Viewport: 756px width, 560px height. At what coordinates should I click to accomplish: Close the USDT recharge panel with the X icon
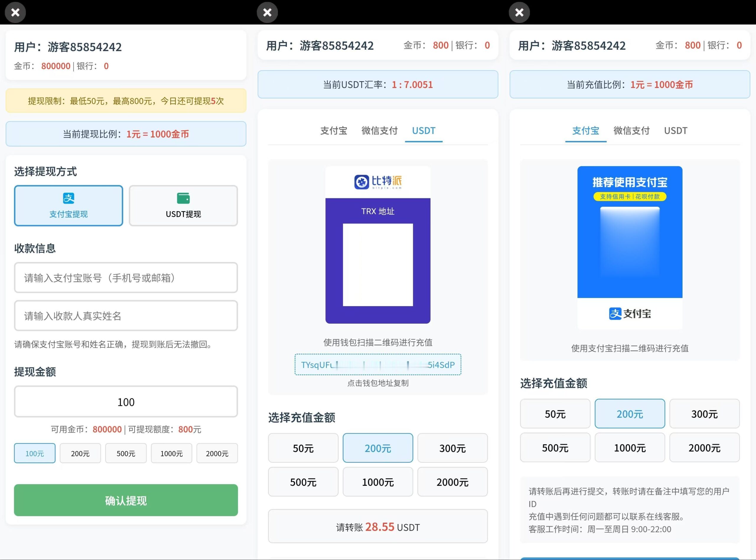[x=267, y=12]
